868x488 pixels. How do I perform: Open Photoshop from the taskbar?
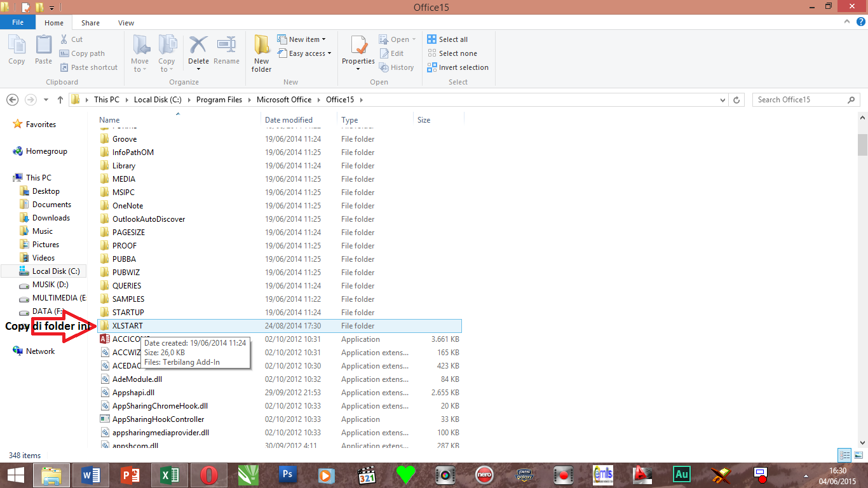(287, 475)
